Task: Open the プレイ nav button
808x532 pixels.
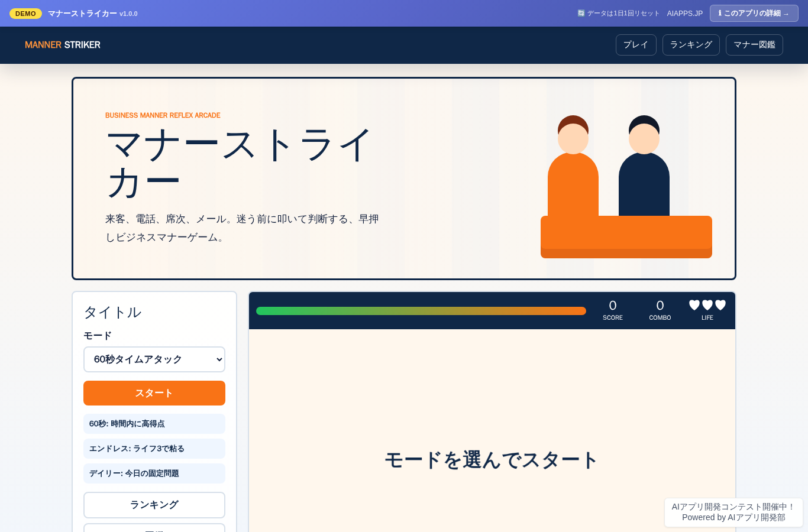Action: click(636, 45)
